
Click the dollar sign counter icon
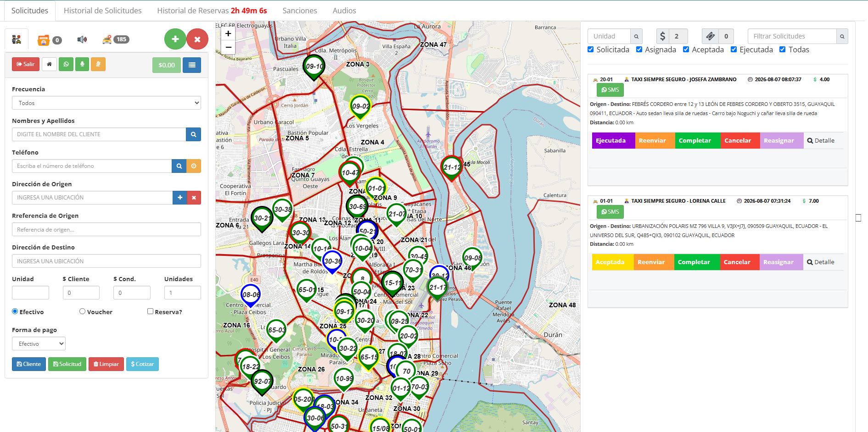coord(662,36)
